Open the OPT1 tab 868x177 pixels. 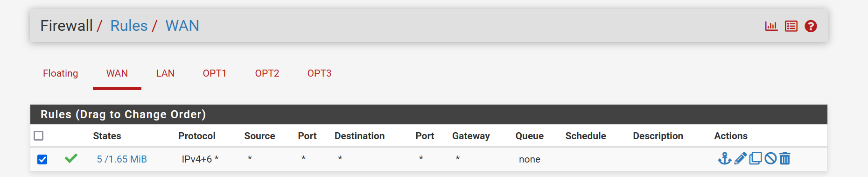(215, 73)
